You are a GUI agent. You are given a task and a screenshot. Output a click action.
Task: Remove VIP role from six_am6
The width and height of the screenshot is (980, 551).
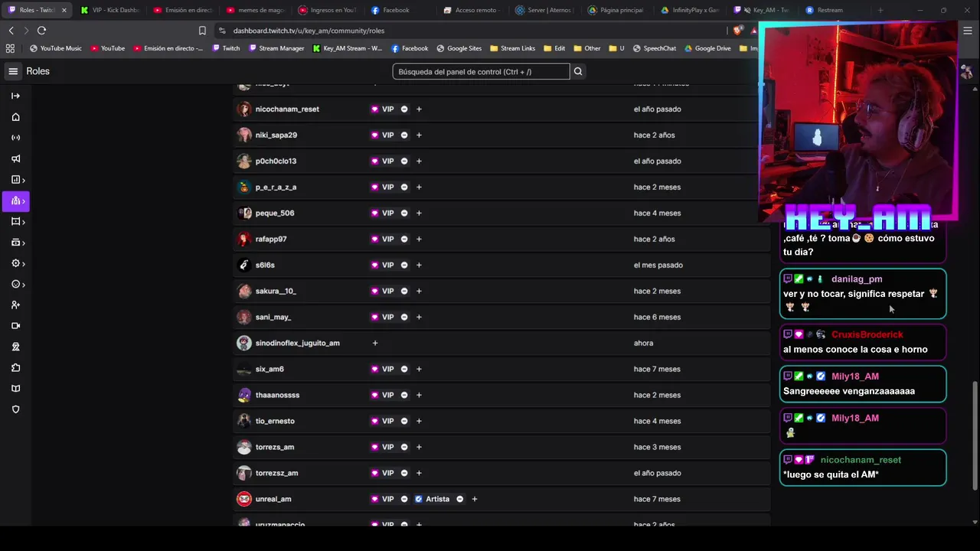[x=404, y=370]
